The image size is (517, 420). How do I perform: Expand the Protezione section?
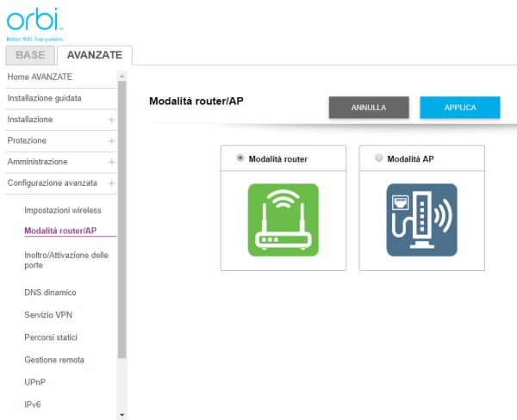(x=111, y=140)
